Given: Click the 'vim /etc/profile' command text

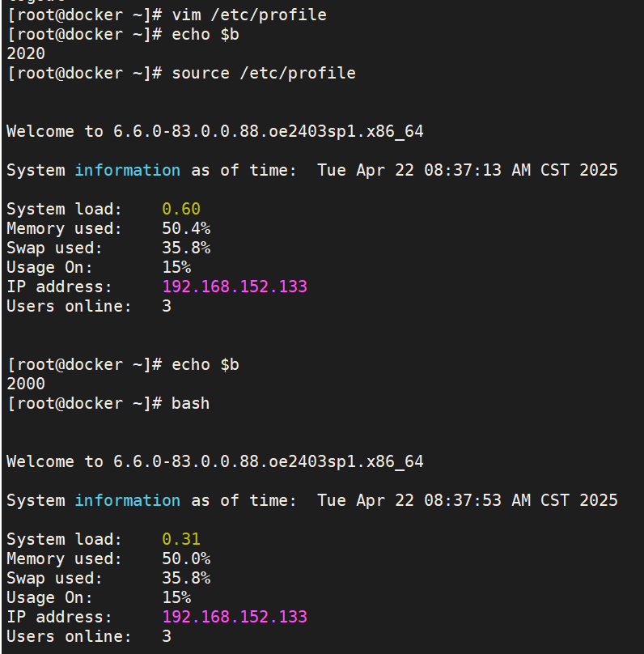Looking at the screenshot, I should point(249,15).
